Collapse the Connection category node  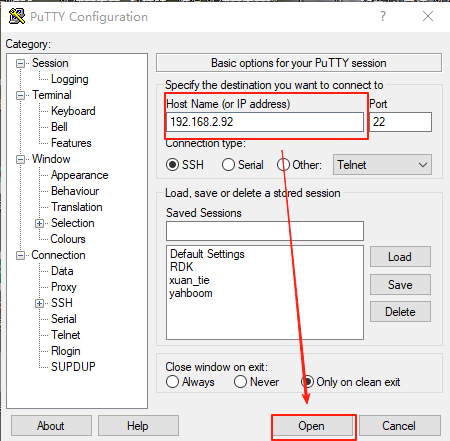(x=20, y=255)
